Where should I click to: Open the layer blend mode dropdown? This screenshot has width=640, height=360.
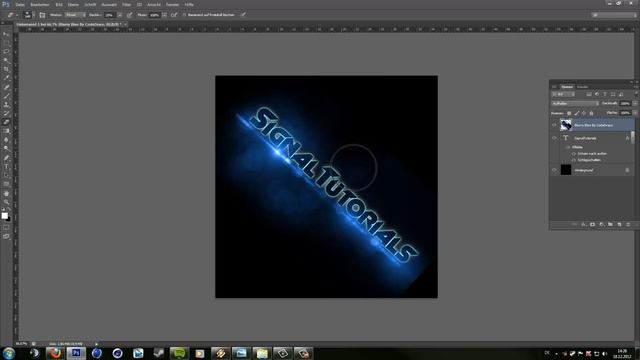tap(575, 104)
